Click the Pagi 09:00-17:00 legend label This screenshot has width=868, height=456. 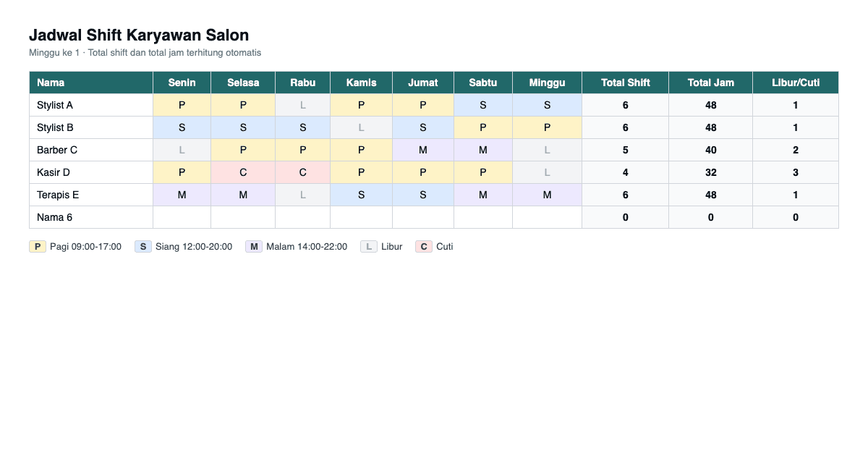point(85,247)
